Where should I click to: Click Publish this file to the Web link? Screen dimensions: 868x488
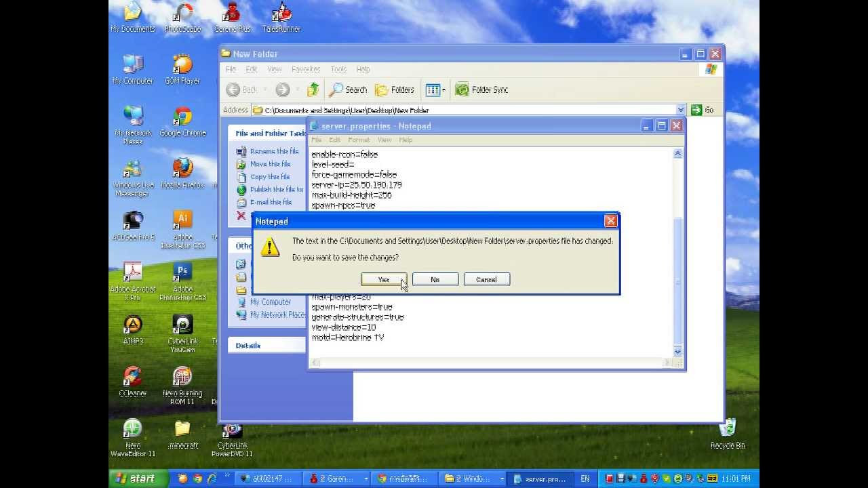point(277,190)
